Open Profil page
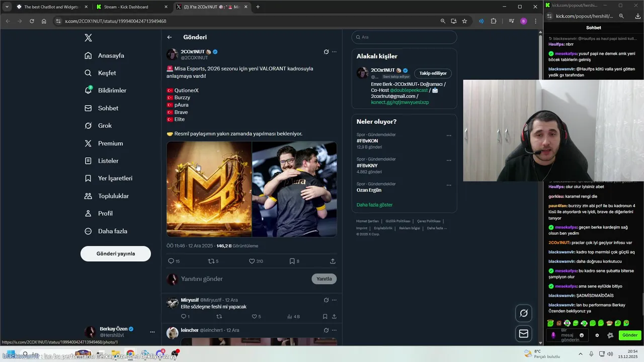644x362 pixels. (99, 214)
